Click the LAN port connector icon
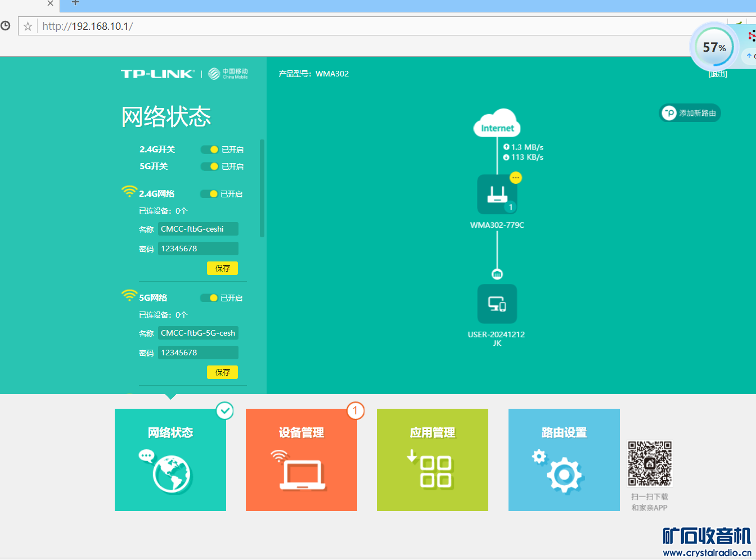 click(497, 274)
